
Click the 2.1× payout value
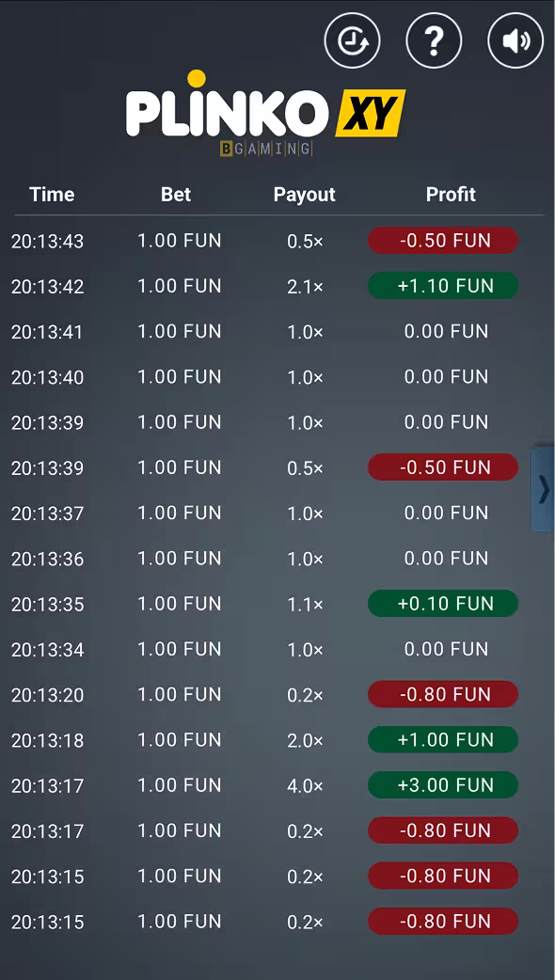(305, 287)
